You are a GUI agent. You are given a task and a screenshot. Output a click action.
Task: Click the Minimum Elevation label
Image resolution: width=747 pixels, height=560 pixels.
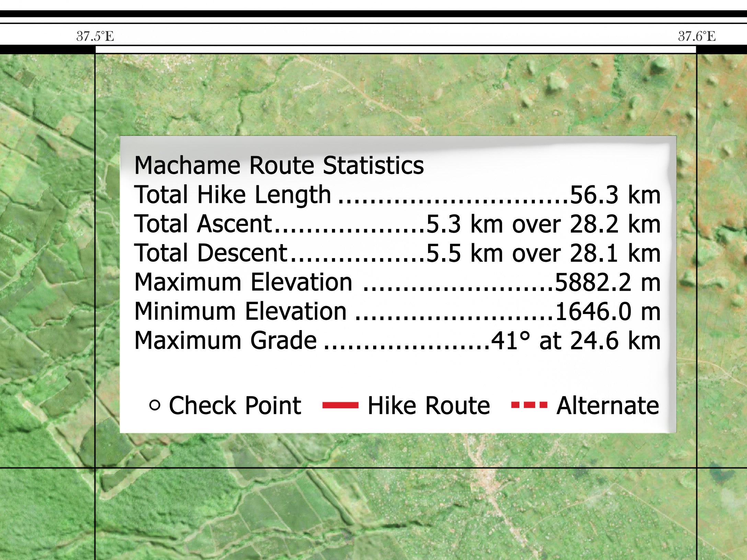click(240, 312)
